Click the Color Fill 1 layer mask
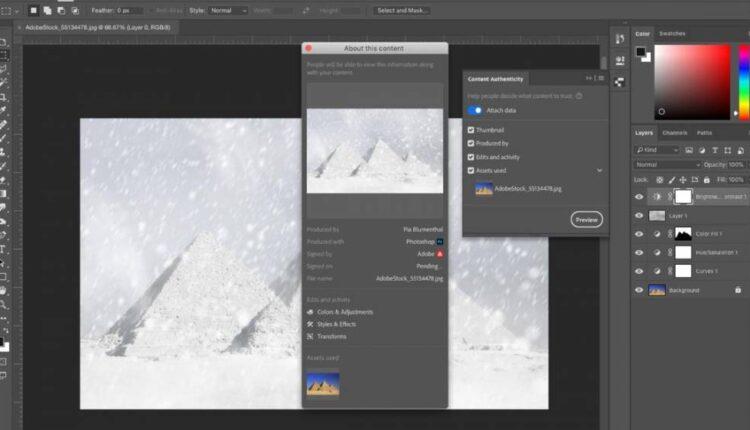Screen dimensions: 750x430 (x=683, y=234)
